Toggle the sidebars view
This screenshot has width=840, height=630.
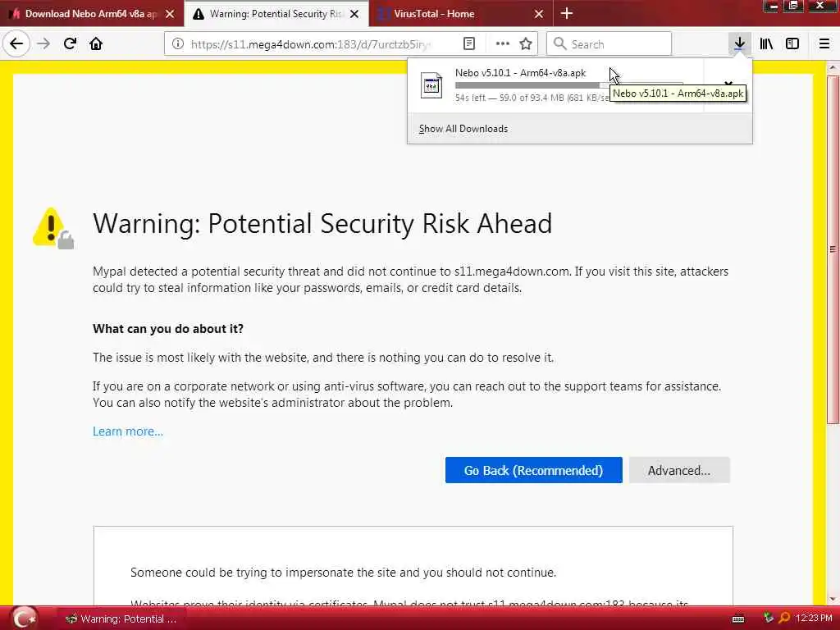[792, 43]
